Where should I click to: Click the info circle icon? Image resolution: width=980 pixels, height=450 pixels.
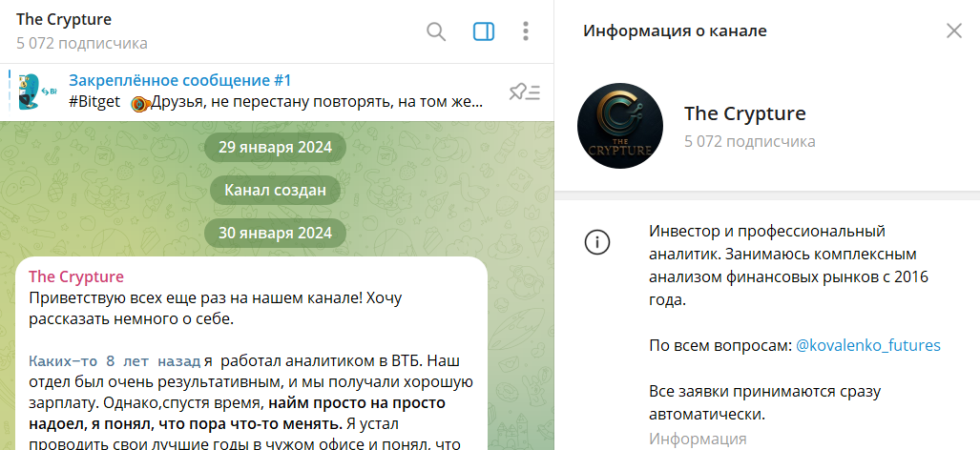(597, 242)
